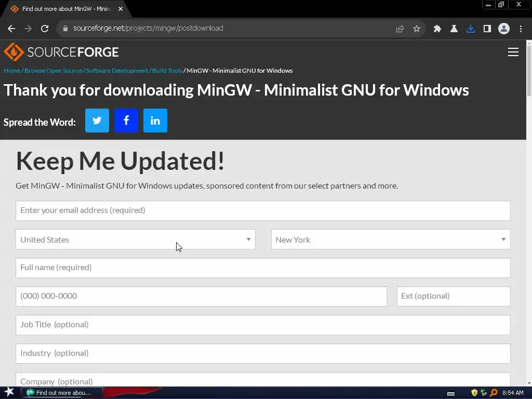Click the phone number field
Screen dimensions: 532x399
[x=201, y=296]
